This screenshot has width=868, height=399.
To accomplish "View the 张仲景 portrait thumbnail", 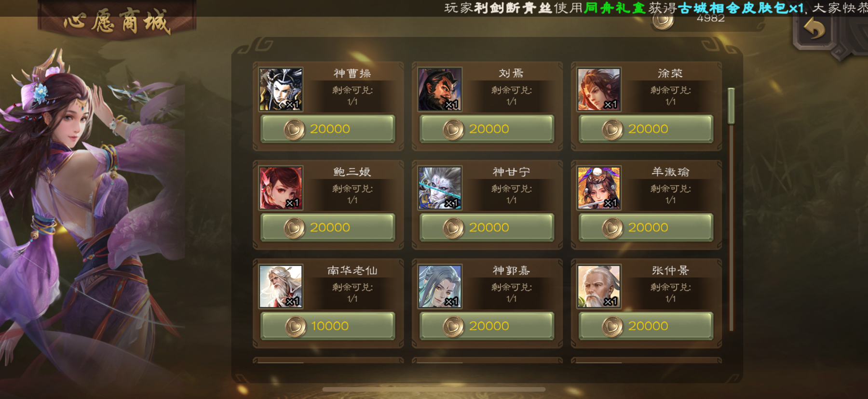I will pyautogui.click(x=599, y=286).
